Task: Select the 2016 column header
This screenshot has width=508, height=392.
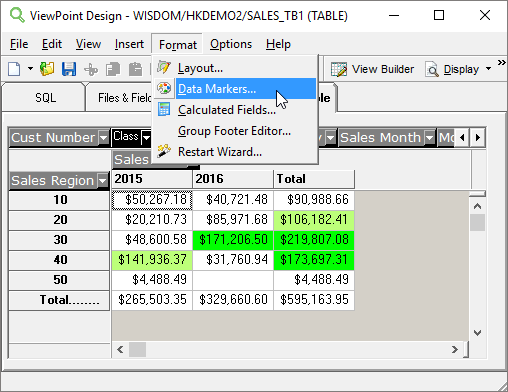Action: 233,179
